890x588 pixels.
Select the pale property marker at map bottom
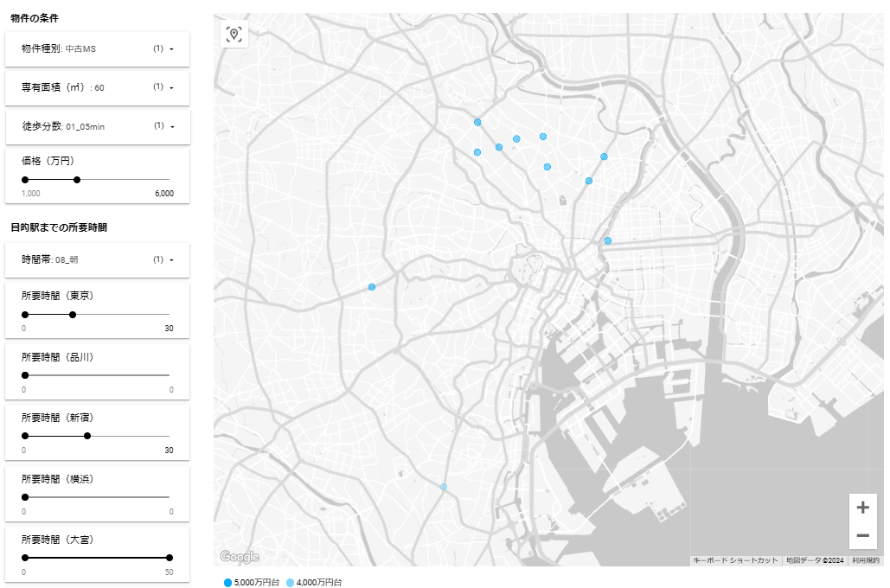pos(444,488)
